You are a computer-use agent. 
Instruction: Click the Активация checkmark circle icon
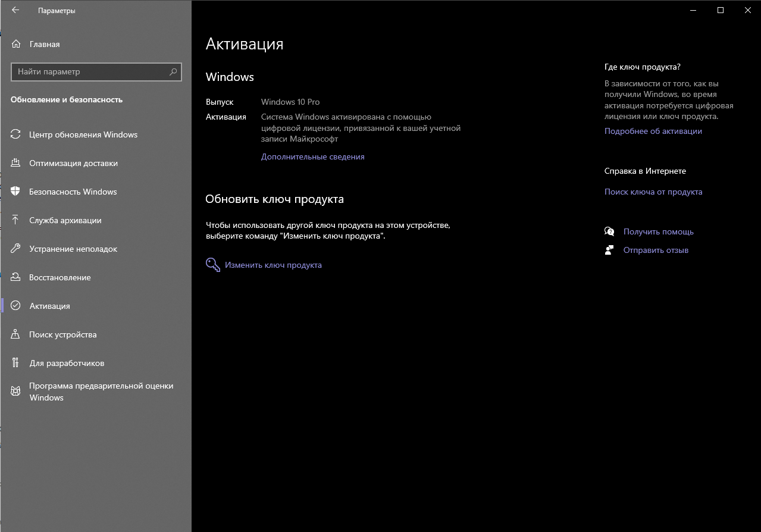click(16, 306)
